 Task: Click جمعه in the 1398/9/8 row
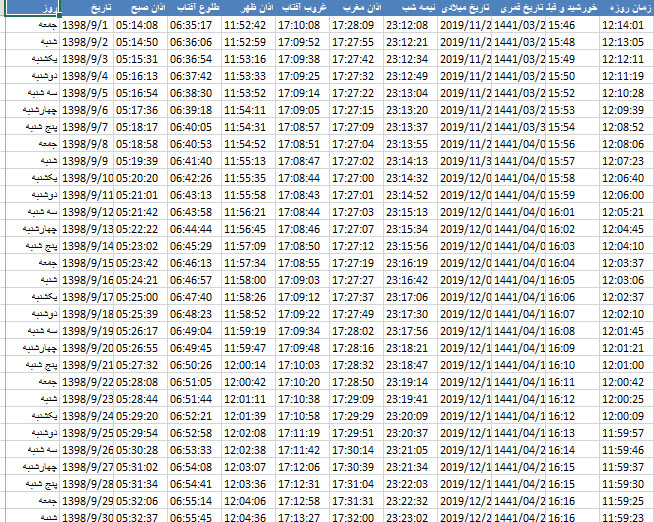[33, 144]
